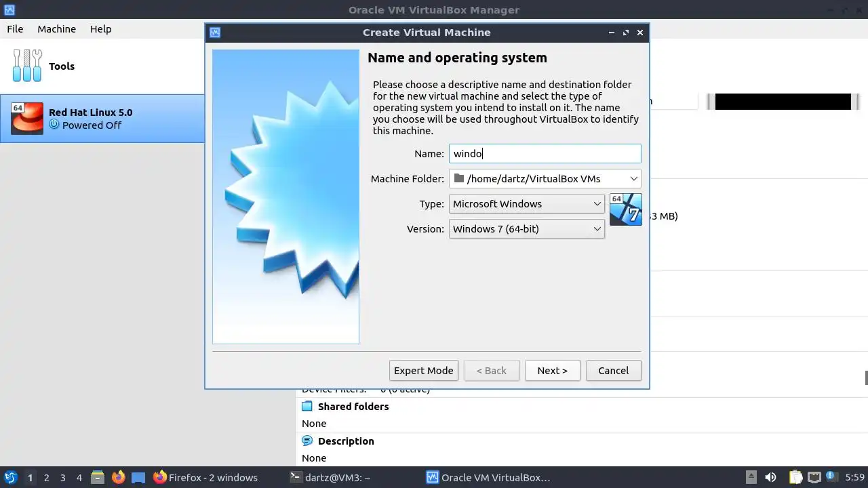The image size is (868, 488).
Task: Click the Powered Off status icon
Action: click(x=54, y=125)
